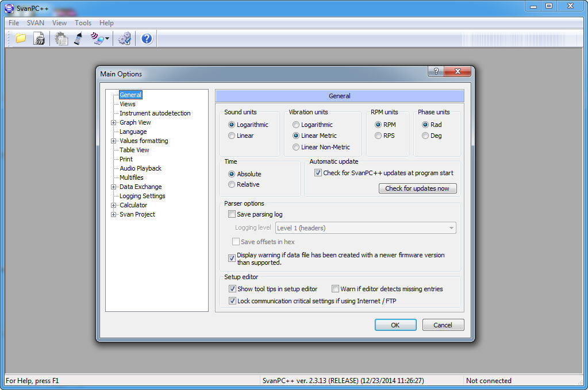This screenshot has width=588, height=390.
Task: Select Logging Settings tree item
Action: pyautogui.click(x=142, y=196)
